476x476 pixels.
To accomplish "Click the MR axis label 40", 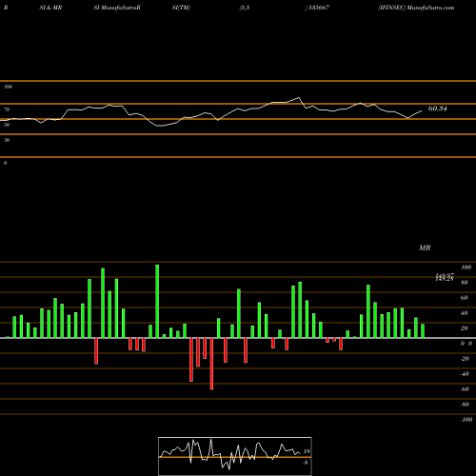I will tap(465, 313).
